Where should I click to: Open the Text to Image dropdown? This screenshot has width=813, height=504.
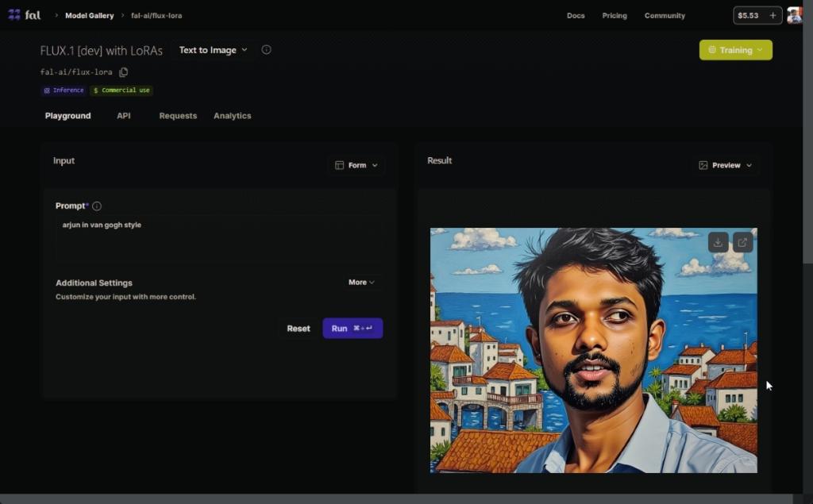coord(213,50)
